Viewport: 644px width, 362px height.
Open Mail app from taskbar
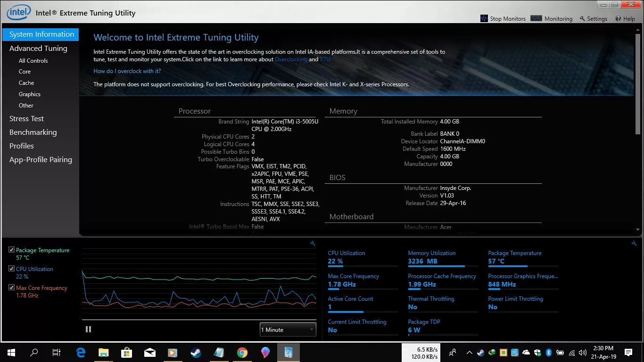[149, 353]
